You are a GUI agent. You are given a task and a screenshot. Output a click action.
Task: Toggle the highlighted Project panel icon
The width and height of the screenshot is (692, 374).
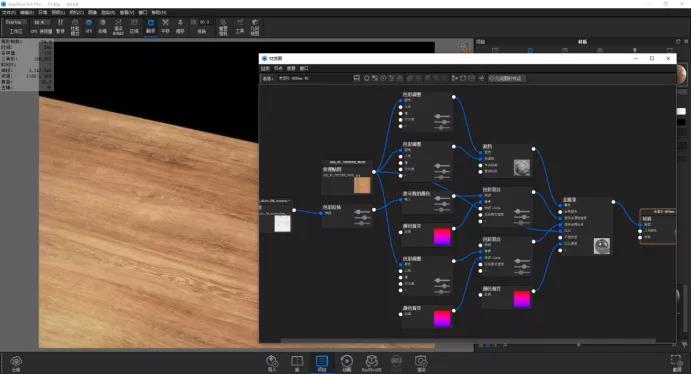322,363
